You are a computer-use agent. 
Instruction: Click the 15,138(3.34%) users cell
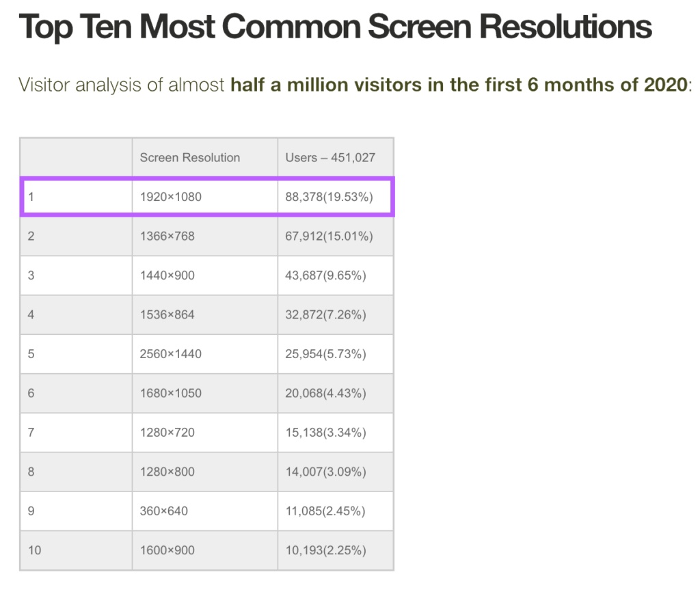[x=326, y=433]
